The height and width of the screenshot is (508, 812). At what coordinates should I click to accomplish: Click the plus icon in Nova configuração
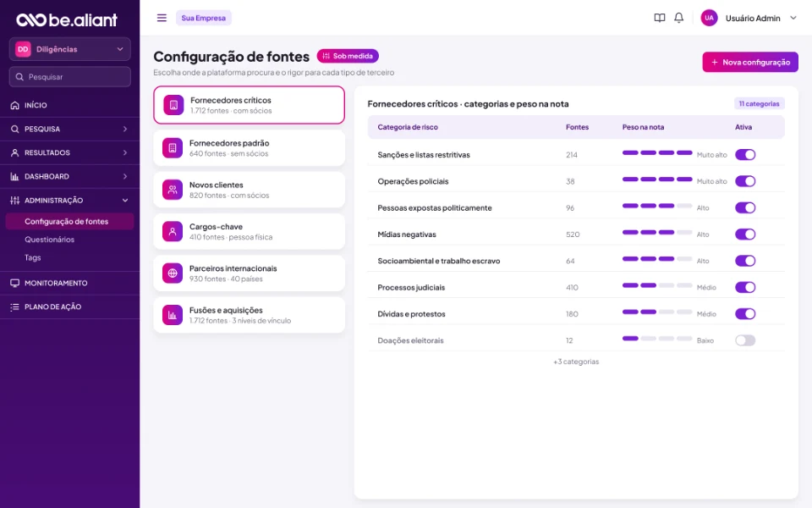click(714, 62)
